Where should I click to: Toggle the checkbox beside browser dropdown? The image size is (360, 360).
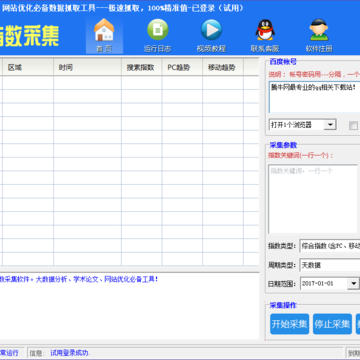coord(353,125)
